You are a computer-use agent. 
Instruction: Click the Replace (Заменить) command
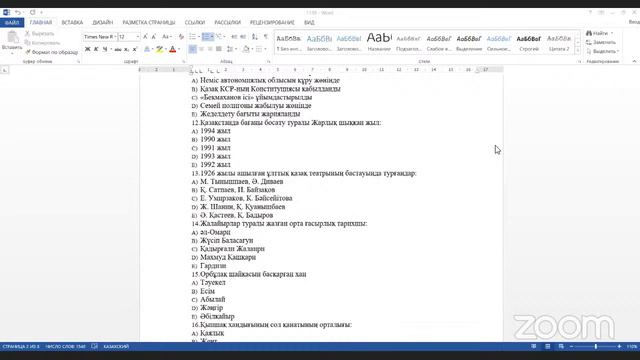coord(601,42)
